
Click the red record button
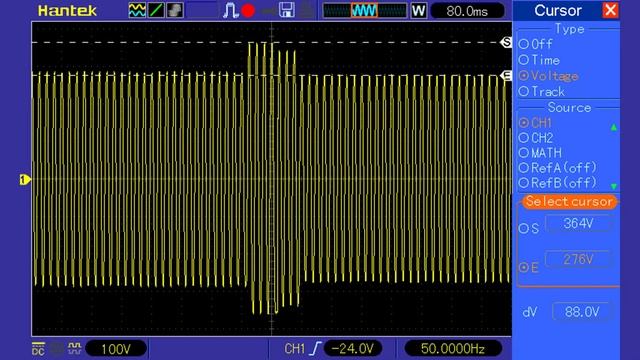(x=248, y=10)
